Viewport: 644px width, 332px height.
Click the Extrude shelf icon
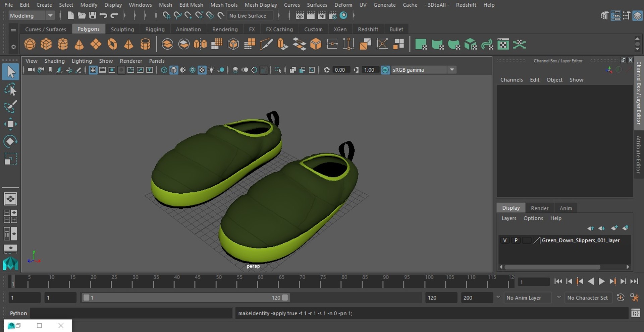(x=282, y=44)
